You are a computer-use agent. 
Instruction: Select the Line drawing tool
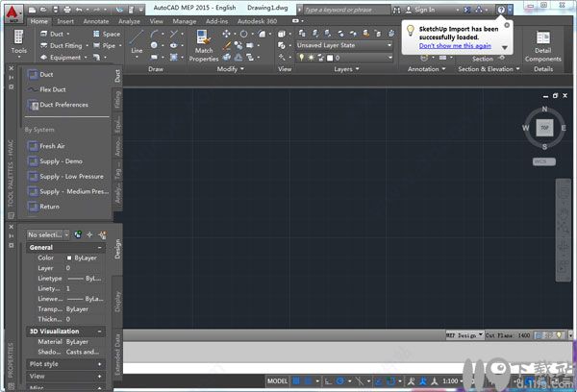(x=137, y=42)
